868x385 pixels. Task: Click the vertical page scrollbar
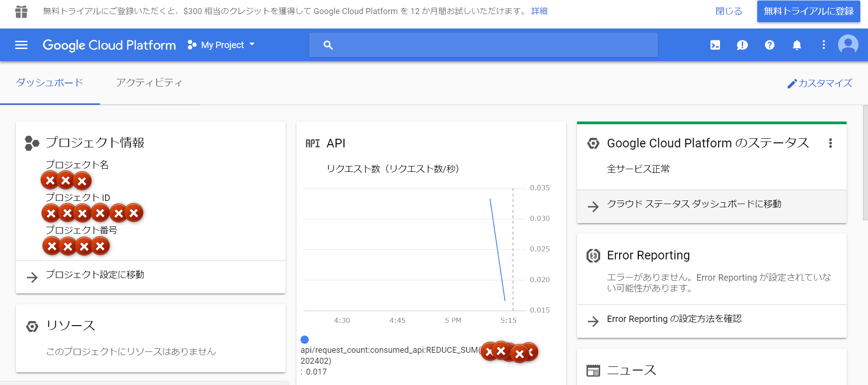(865, 163)
